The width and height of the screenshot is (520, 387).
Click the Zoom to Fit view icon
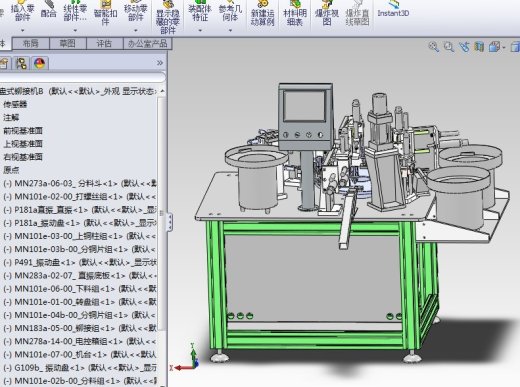coord(433,47)
